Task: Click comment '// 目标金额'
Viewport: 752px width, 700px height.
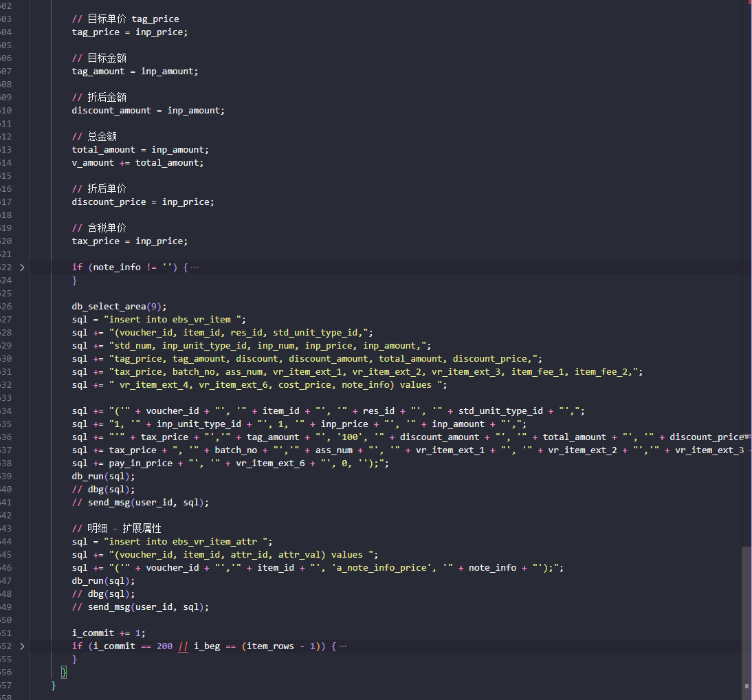Action: pos(99,58)
